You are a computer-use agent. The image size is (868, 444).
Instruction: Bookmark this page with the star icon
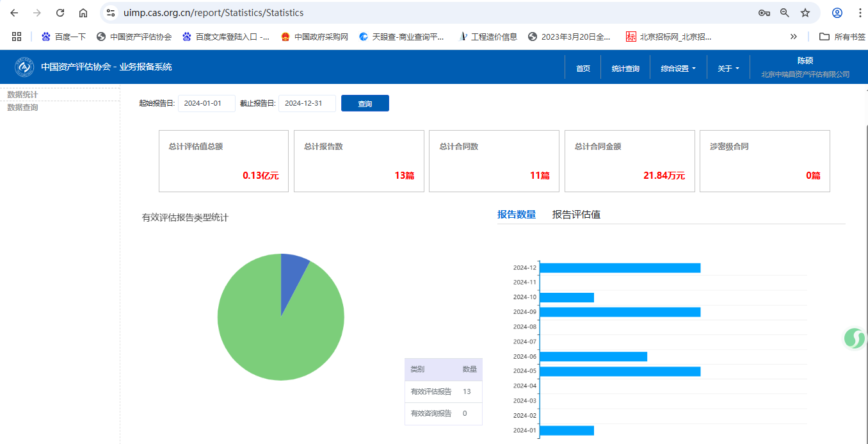805,13
